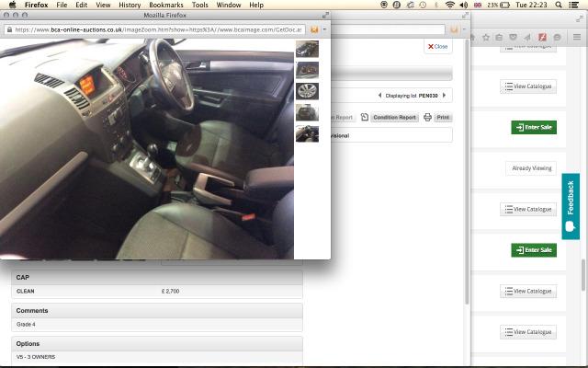Image resolution: width=588 pixels, height=368 pixels.
Task: Open the Tools menu
Action: pos(200,5)
